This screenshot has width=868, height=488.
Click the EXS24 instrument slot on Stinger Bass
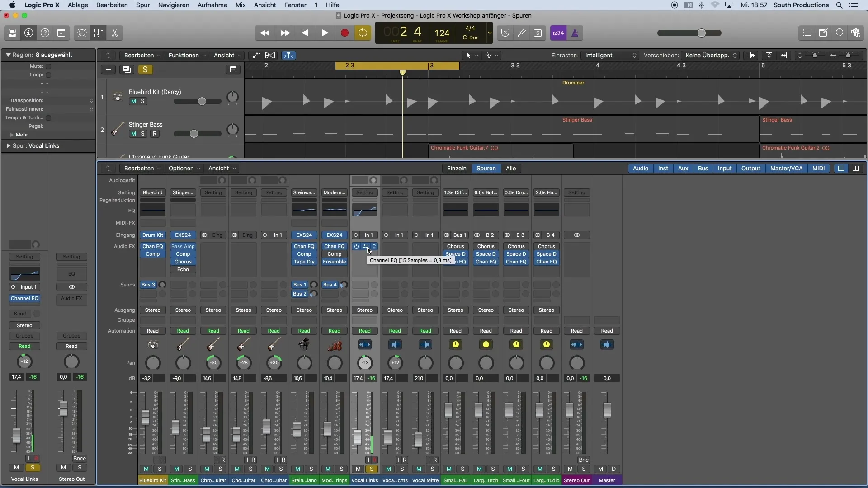click(x=183, y=235)
